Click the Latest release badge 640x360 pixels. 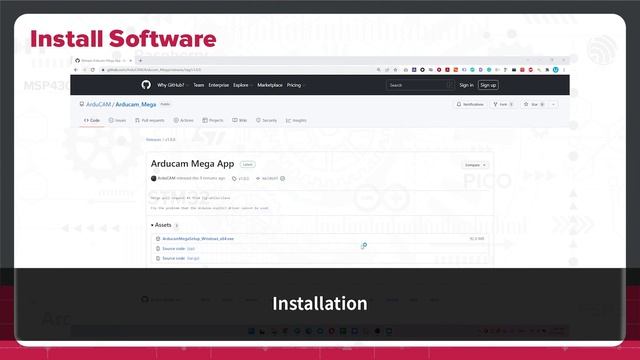click(x=247, y=164)
